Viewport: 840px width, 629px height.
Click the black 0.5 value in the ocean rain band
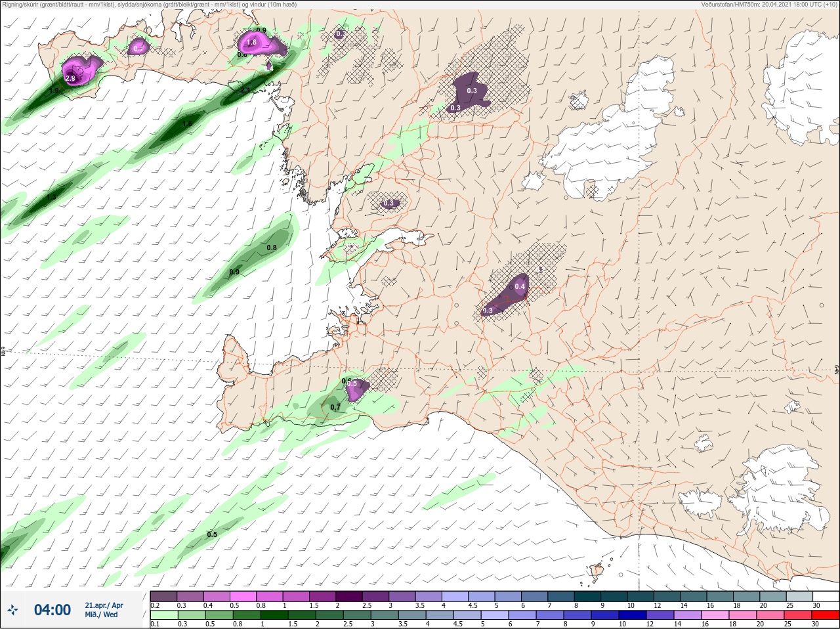pyautogui.click(x=212, y=534)
